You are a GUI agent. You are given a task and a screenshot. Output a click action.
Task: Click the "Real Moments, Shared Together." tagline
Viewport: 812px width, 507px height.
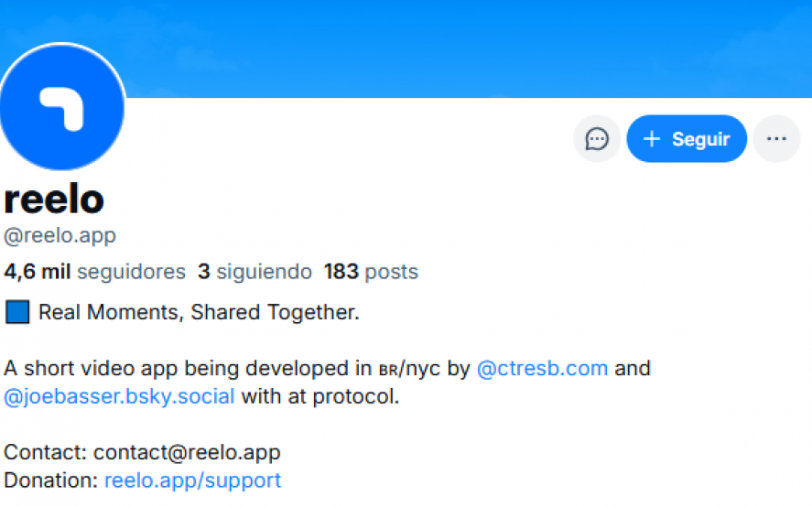199,313
